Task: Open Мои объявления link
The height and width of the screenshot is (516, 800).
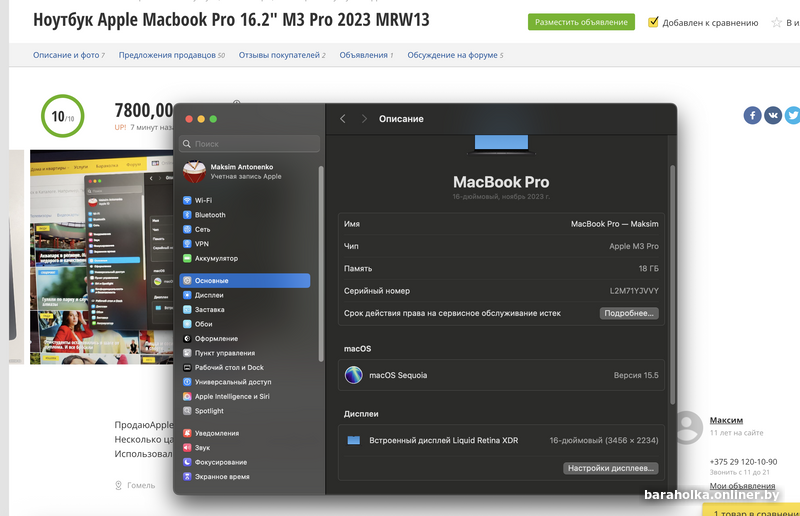Action: coord(742,485)
